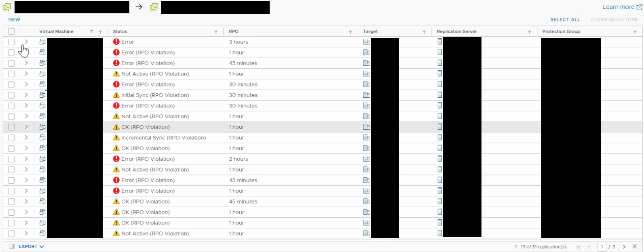Sort by the Status column header
Viewport: 644px width, 252px height.
120,31
